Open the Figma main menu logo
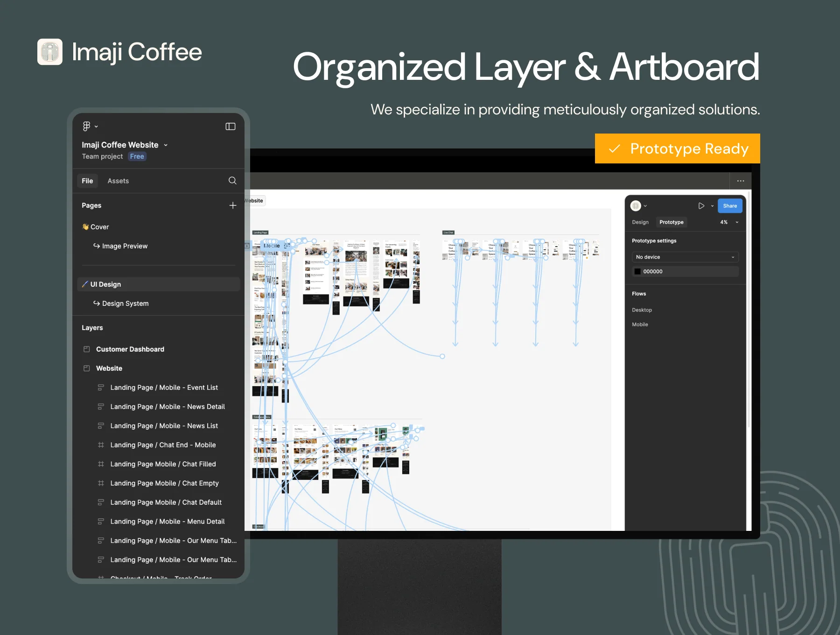The height and width of the screenshot is (635, 840). pyautogui.click(x=86, y=126)
